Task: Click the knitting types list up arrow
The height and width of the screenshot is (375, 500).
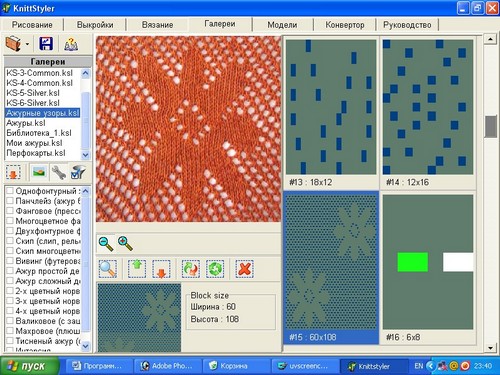Action: click(x=86, y=191)
